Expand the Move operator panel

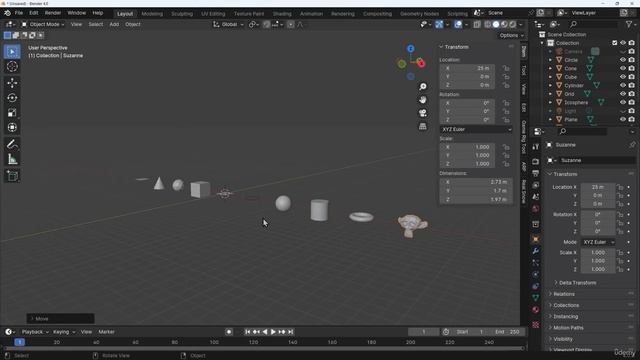pyautogui.click(x=60, y=319)
